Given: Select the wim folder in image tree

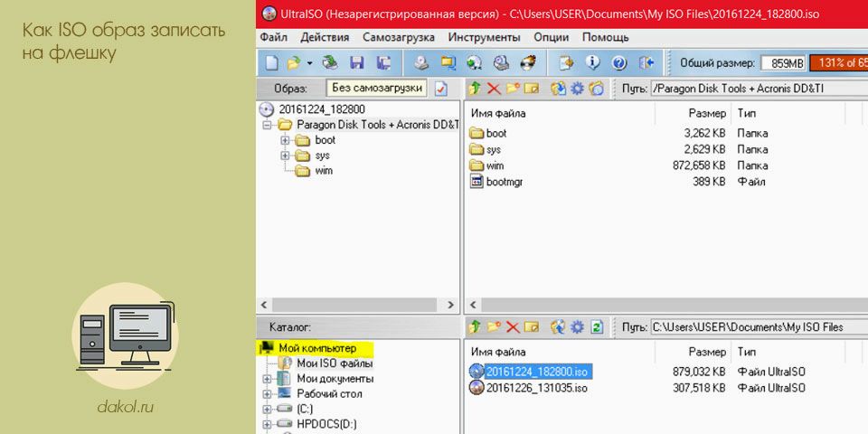Looking at the screenshot, I should click(324, 171).
